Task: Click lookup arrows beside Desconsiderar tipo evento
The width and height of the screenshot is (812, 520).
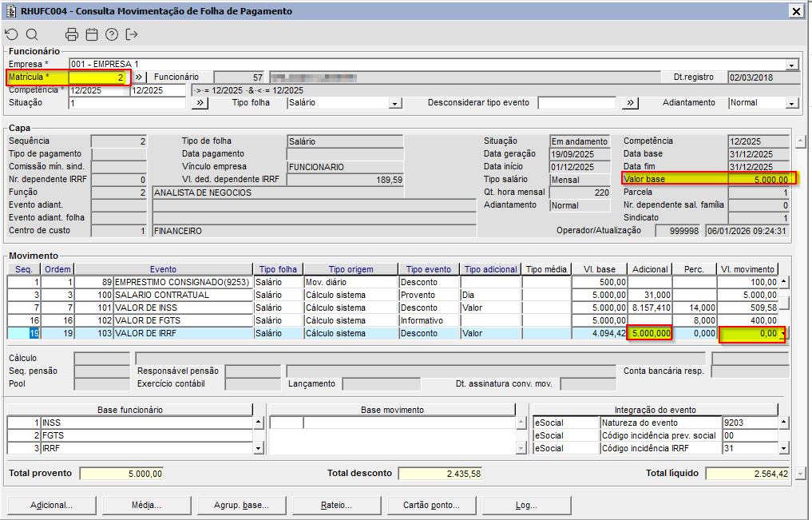Action: point(631,103)
